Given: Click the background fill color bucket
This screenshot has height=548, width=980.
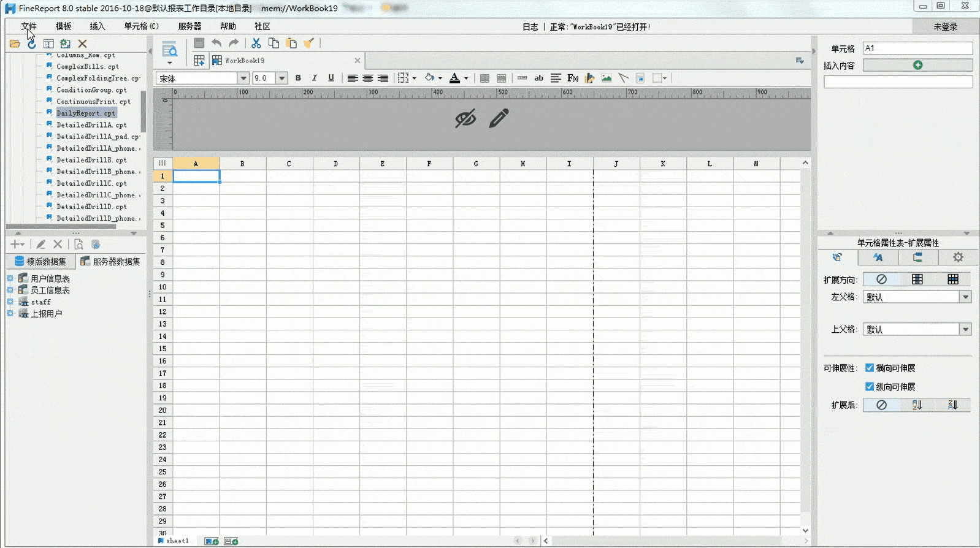Looking at the screenshot, I should [x=430, y=78].
